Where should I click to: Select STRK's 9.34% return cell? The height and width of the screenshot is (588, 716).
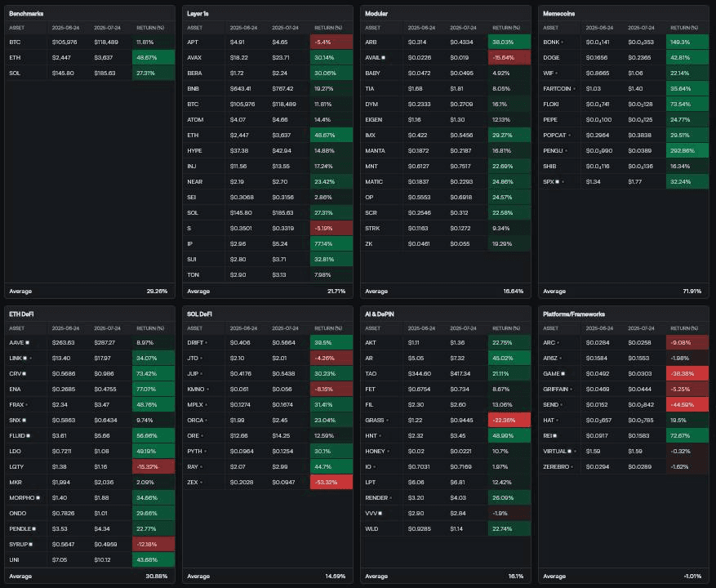pos(509,229)
